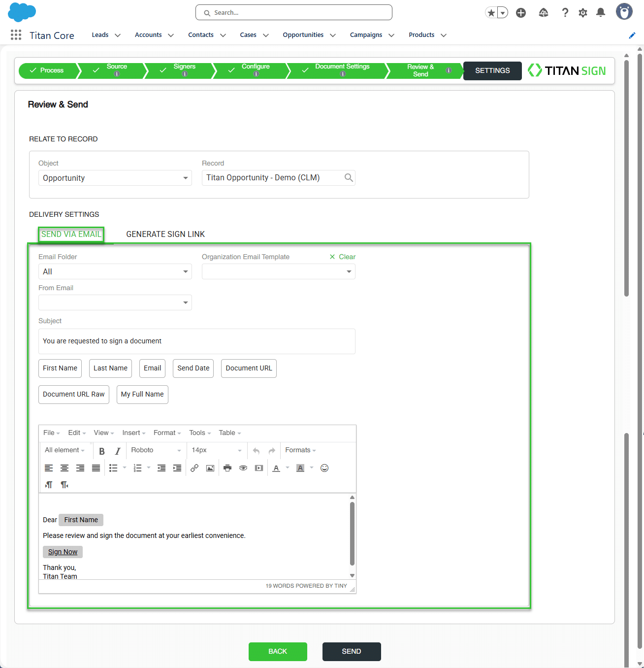Insert a media embed in the editor

tap(258, 468)
